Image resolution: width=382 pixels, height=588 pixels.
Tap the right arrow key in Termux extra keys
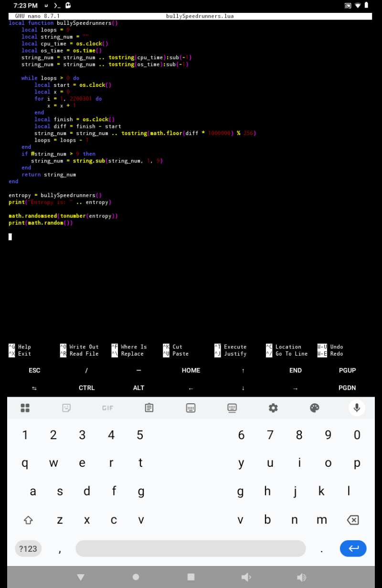coord(295,388)
